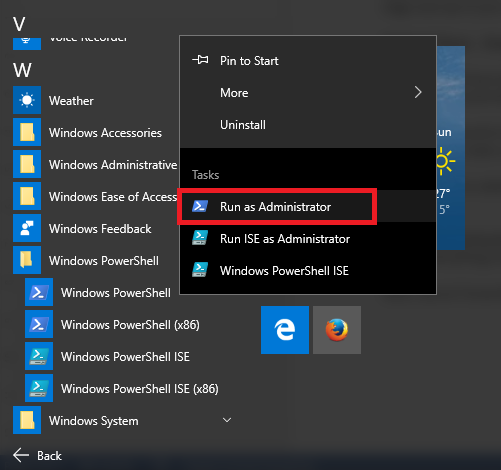Click the ISE icon beside Run ISE as Administrator
This screenshot has height=470, width=501.
(x=200, y=238)
